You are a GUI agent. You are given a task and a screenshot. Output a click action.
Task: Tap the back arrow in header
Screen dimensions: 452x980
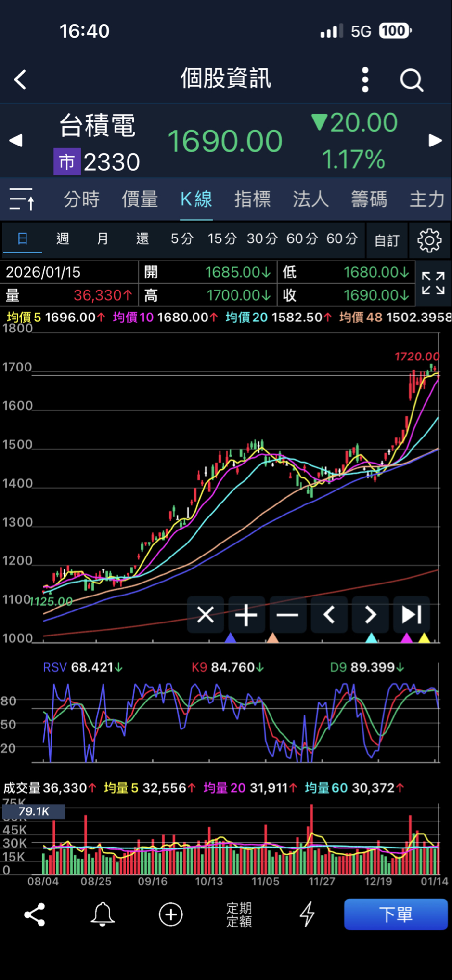[x=20, y=79]
